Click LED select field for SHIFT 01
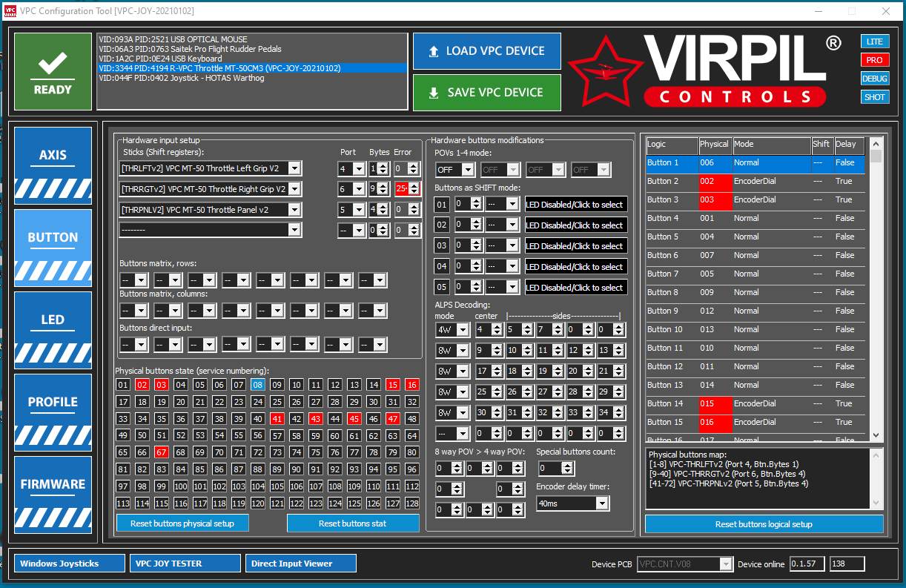This screenshot has width=906, height=588. pyautogui.click(x=576, y=204)
